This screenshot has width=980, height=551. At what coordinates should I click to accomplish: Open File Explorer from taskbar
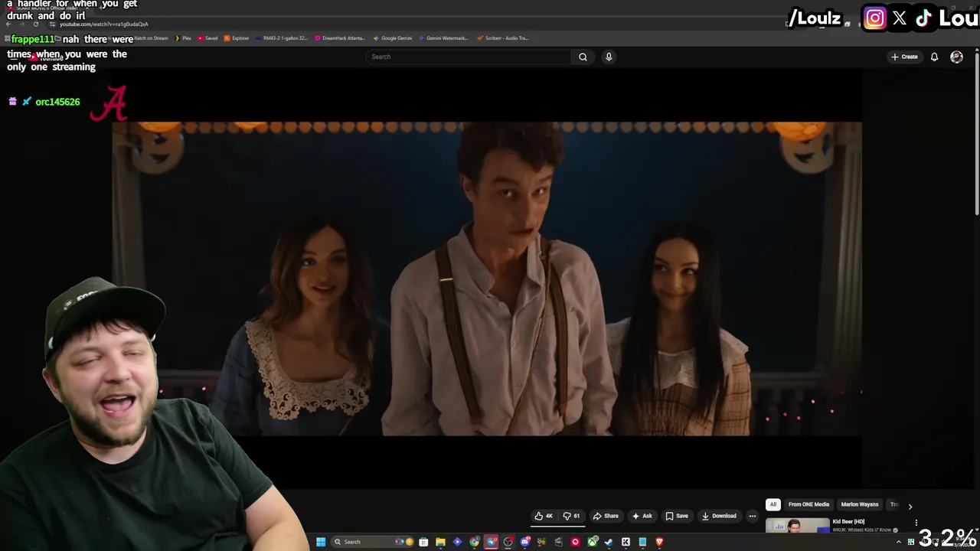(x=440, y=542)
